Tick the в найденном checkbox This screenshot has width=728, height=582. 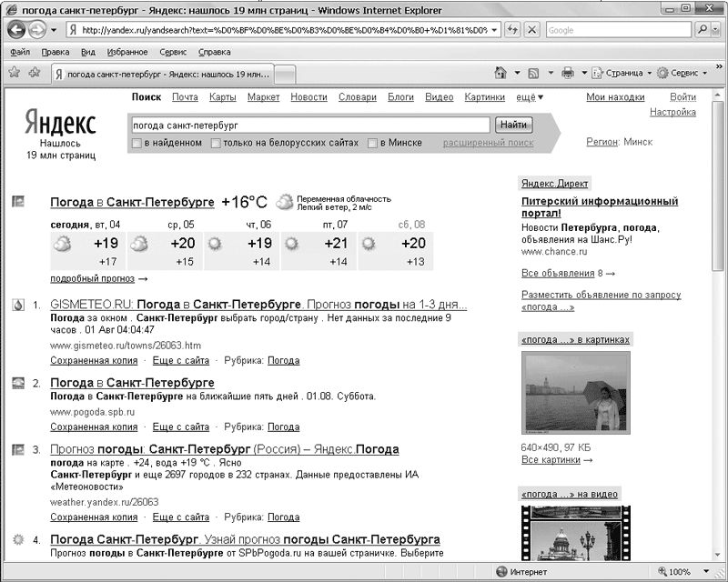(136, 144)
